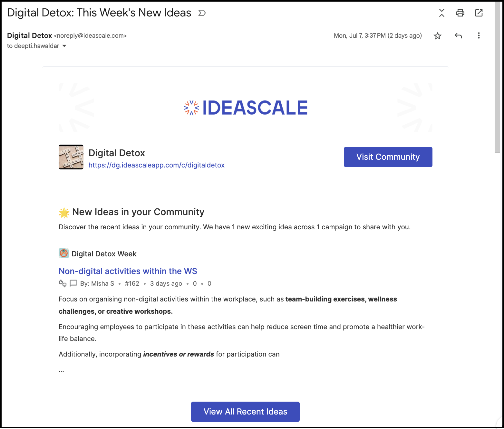The image size is (504, 429).
Task: Print this email with the printer icon
Action: [460, 13]
